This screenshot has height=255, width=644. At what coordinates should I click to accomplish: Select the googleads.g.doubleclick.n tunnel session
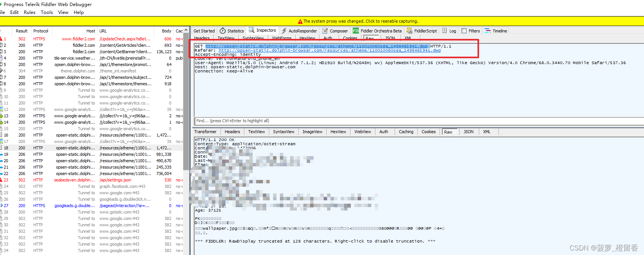[91, 199]
